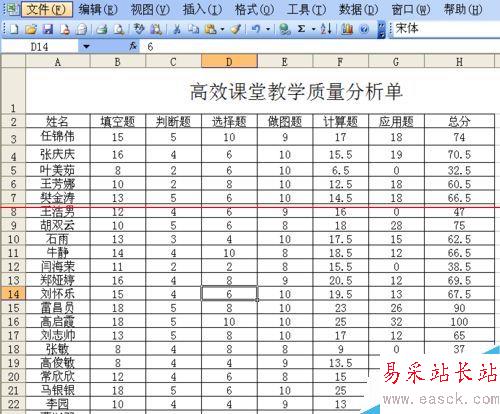Click the 判断题 header cell
The image size is (500, 414).
coord(173,121)
